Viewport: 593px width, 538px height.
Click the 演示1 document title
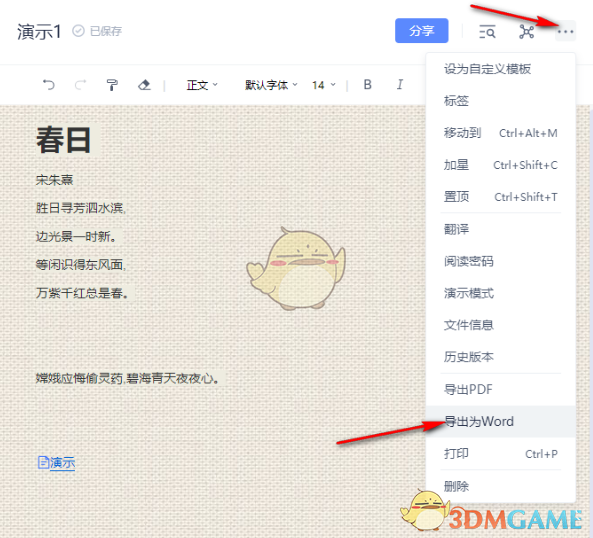pyautogui.click(x=39, y=31)
